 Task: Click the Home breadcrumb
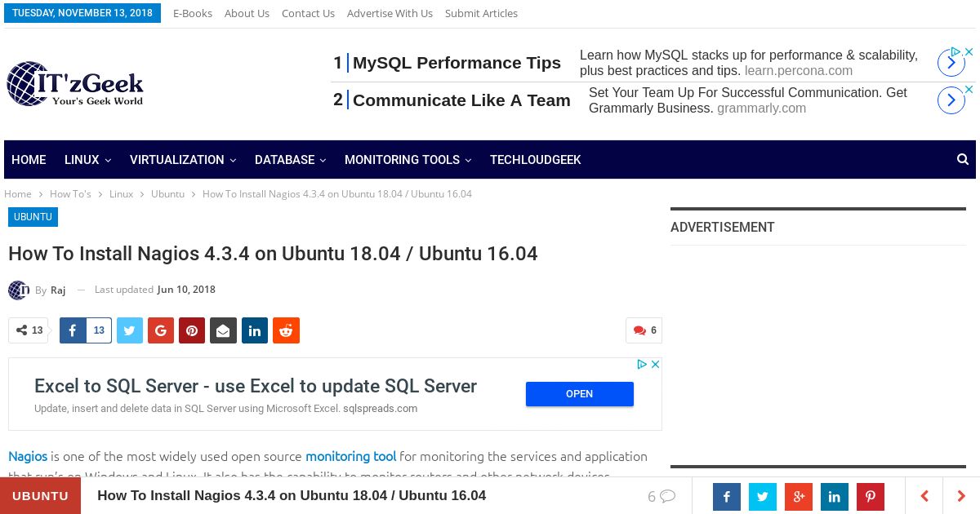18,194
